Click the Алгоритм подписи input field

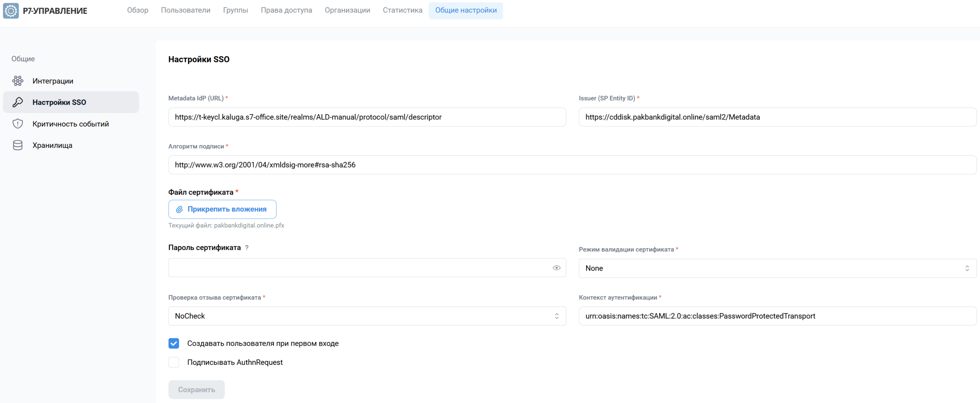pyautogui.click(x=572, y=165)
